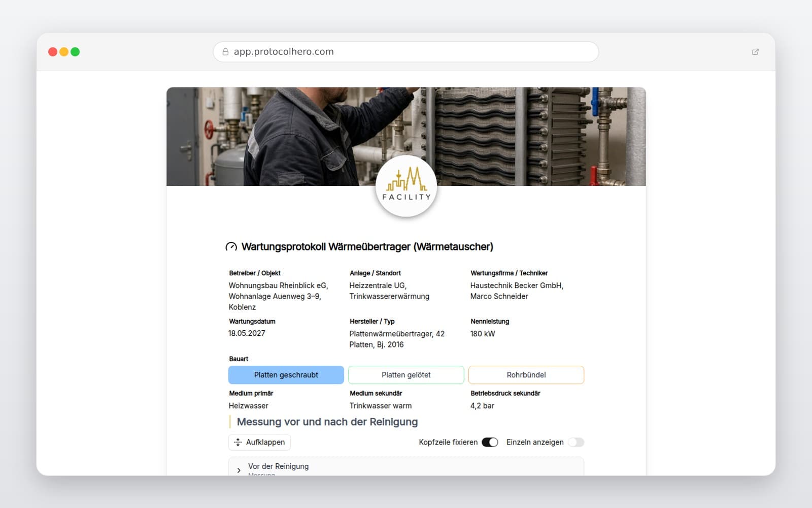Click the gauge icon beside Wartungsprotokoll title
Viewport: 812px width, 508px height.
pyautogui.click(x=231, y=247)
